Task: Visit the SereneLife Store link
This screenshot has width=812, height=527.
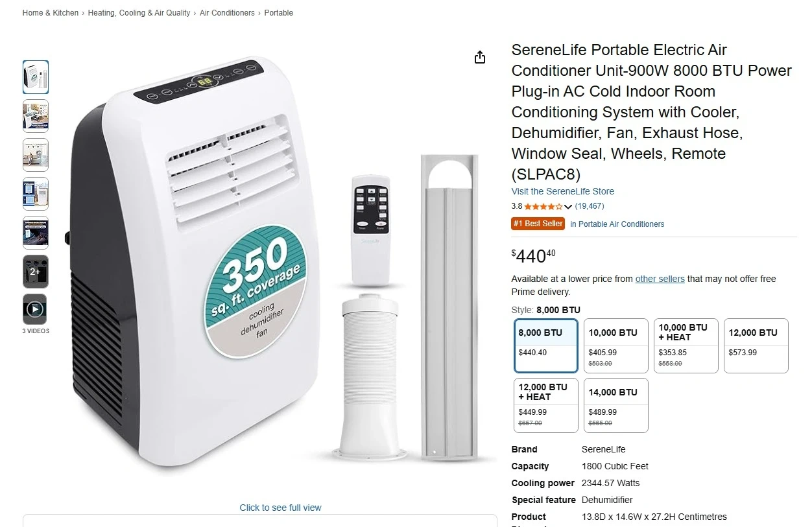Action: (562, 191)
